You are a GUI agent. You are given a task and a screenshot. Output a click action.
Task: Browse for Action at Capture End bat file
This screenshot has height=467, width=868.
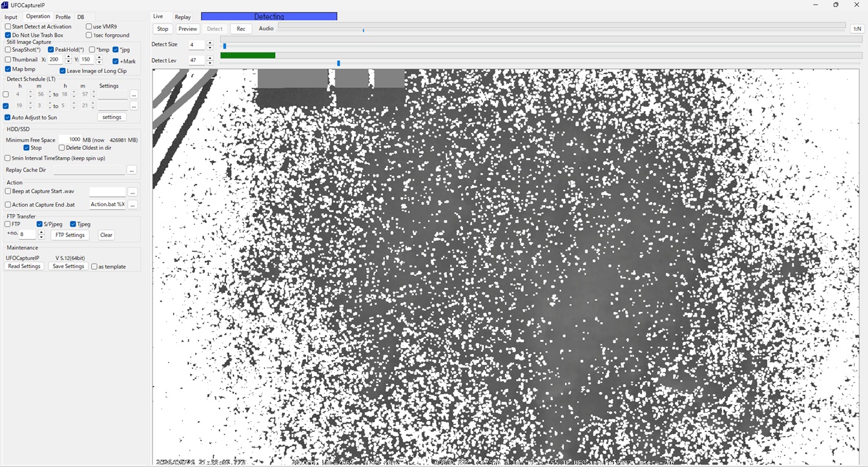pos(132,205)
